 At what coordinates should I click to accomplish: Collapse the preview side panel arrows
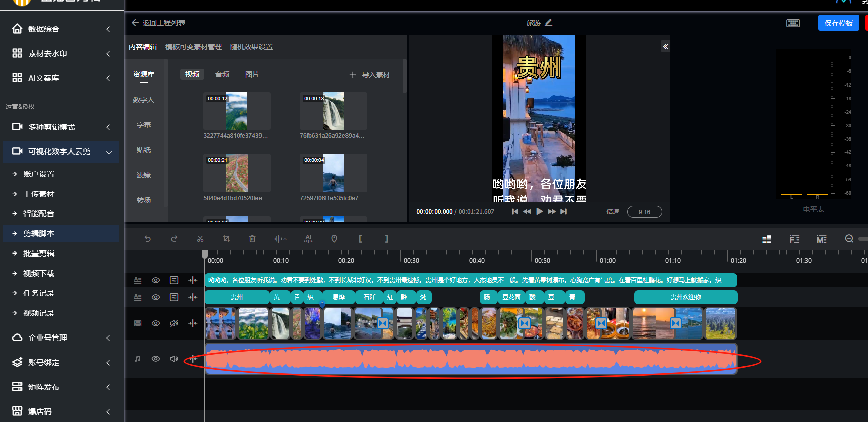coord(665,47)
